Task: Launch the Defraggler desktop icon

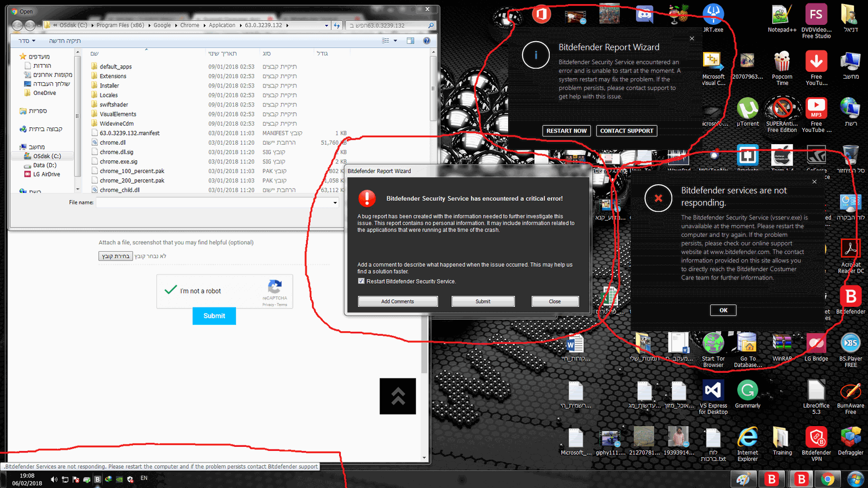Action: pyautogui.click(x=851, y=441)
